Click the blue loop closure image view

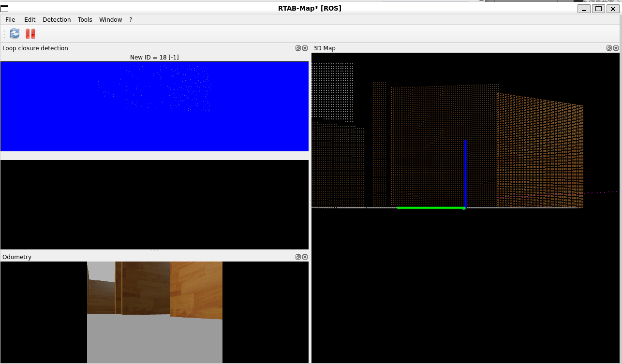(x=154, y=106)
